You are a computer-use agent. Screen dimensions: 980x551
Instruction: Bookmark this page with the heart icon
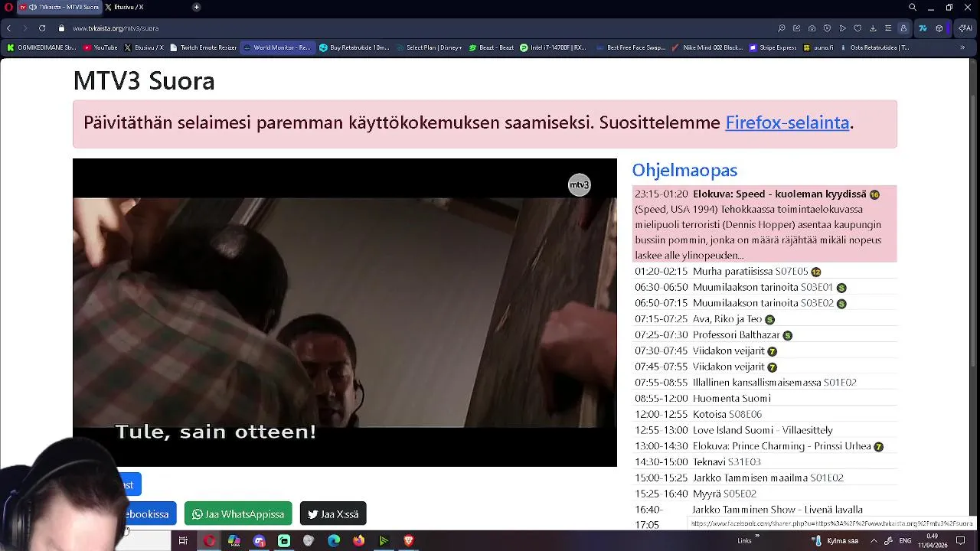(857, 28)
